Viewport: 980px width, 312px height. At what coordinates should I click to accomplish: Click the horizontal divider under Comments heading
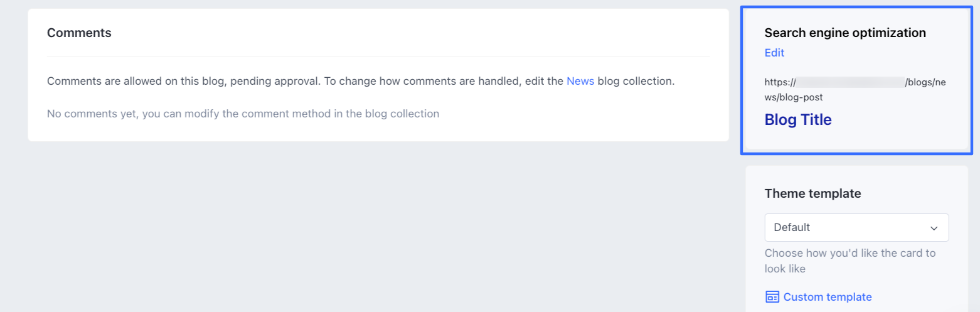[x=378, y=56]
